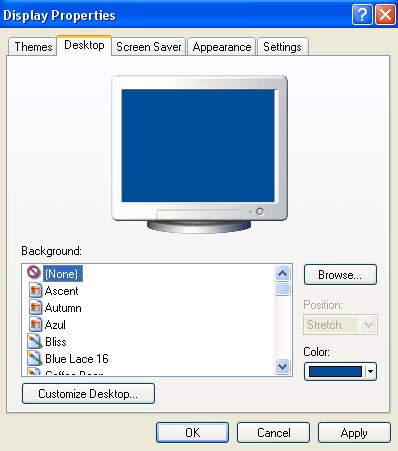The width and height of the screenshot is (398, 451).
Task: Click the Ascent wallpaper file icon
Action: 35,290
